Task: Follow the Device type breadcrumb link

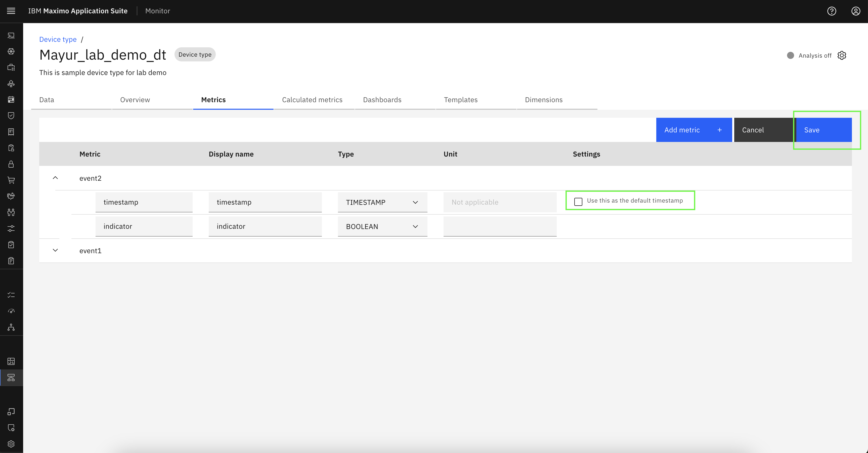Action: coord(58,40)
